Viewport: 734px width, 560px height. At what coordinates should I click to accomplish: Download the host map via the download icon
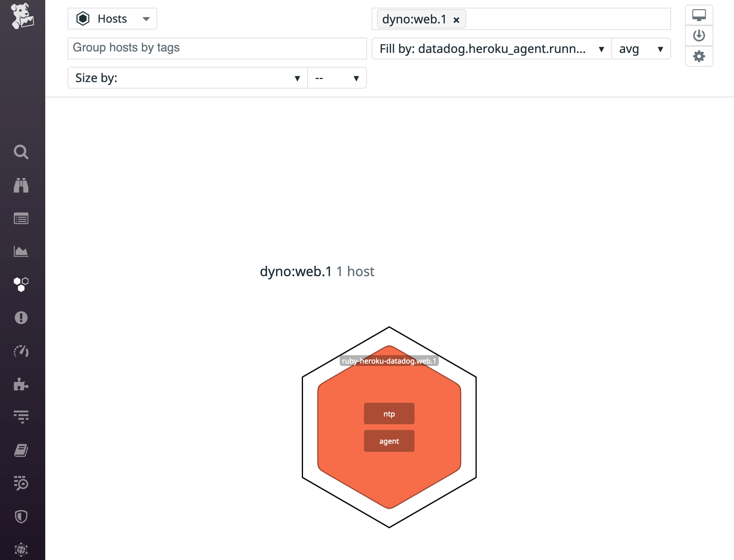pos(699,36)
